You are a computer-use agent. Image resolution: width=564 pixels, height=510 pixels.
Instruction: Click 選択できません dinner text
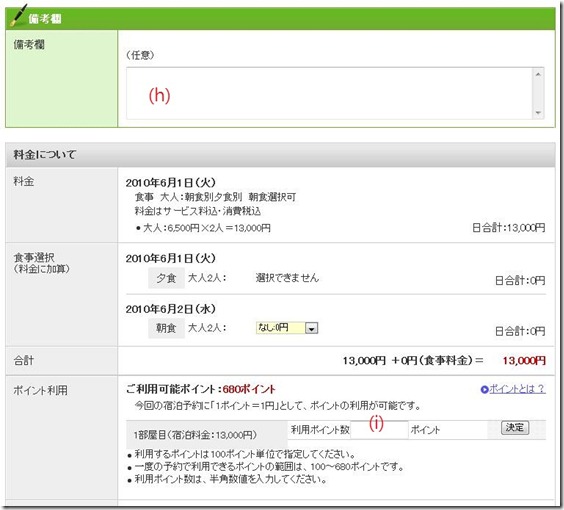[287, 278]
